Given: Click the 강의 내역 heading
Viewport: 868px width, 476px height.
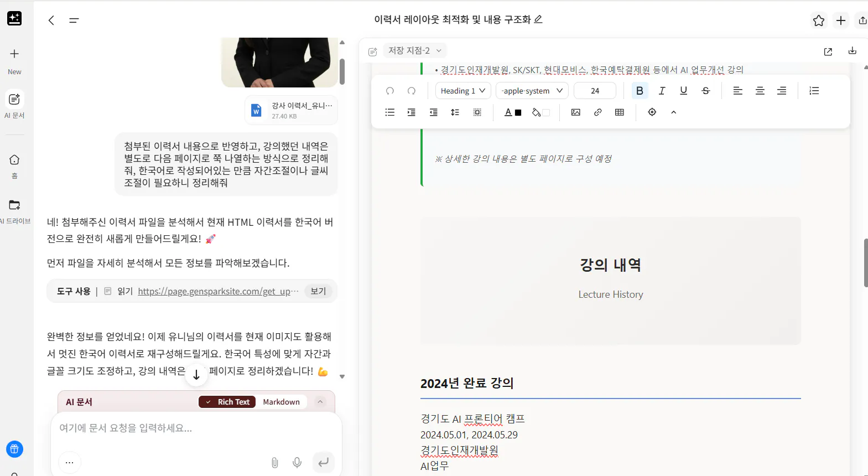Looking at the screenshot, I should tap(610, 265).
